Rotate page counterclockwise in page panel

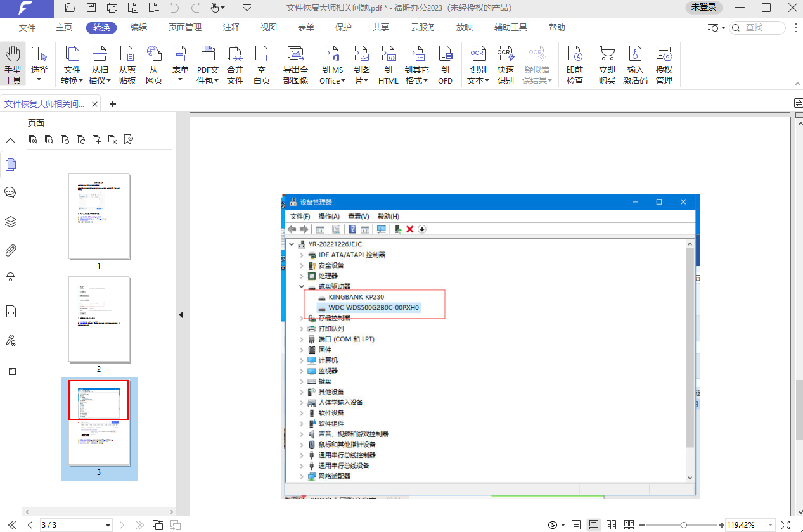point(65,139)
